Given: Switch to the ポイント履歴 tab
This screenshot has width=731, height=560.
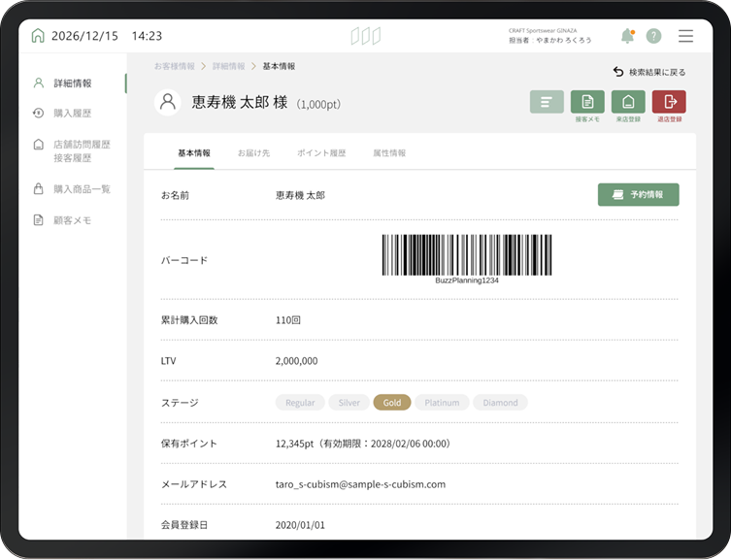Looking at the screenshot, I should tap(320, 153).
